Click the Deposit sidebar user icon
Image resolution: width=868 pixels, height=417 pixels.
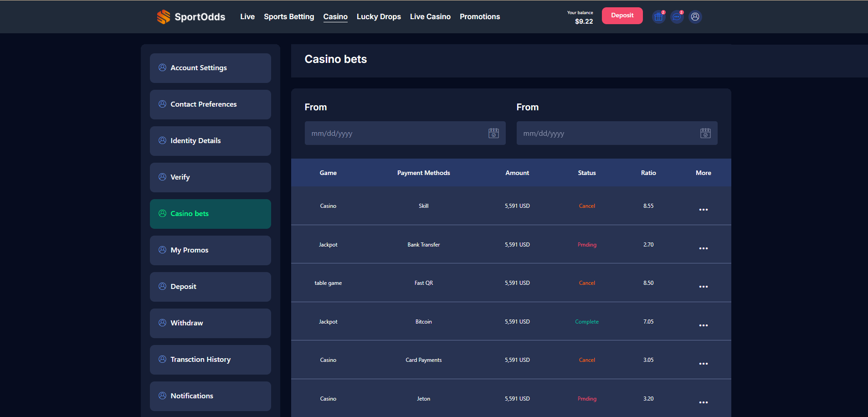[162, 286]
